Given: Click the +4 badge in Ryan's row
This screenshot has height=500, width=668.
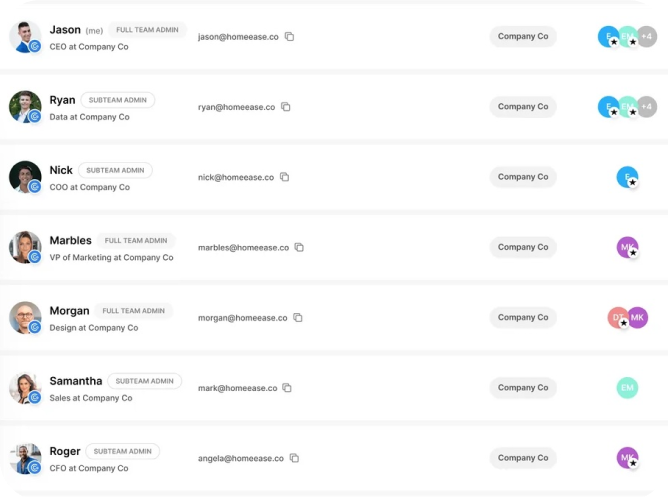Looking at the screenshot, I should point(648,107).
